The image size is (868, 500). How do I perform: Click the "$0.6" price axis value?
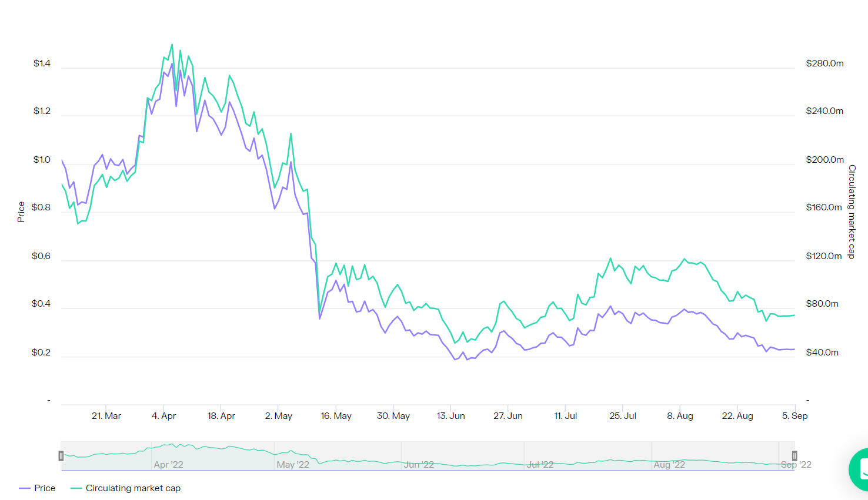tap(41, 256)
